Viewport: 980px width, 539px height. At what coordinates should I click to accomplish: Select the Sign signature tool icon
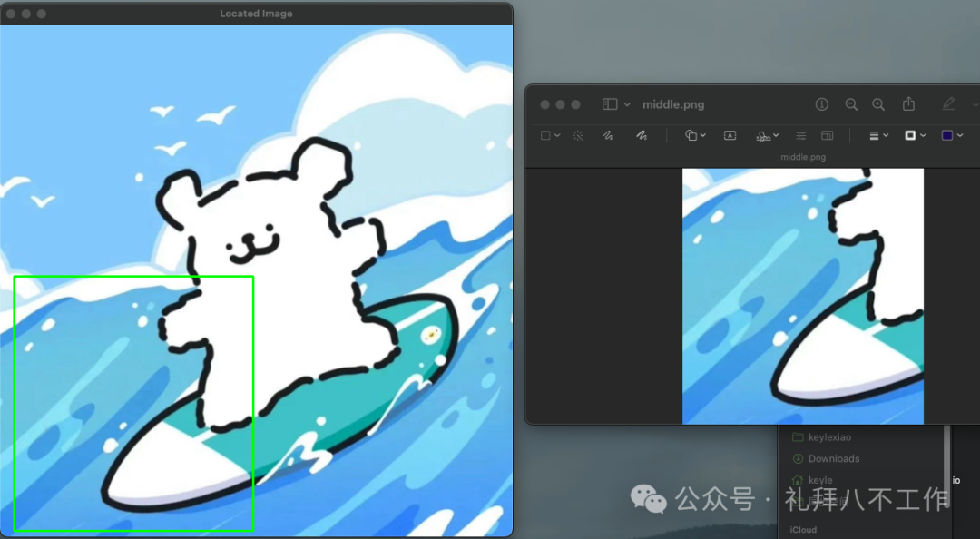(763, 136)
